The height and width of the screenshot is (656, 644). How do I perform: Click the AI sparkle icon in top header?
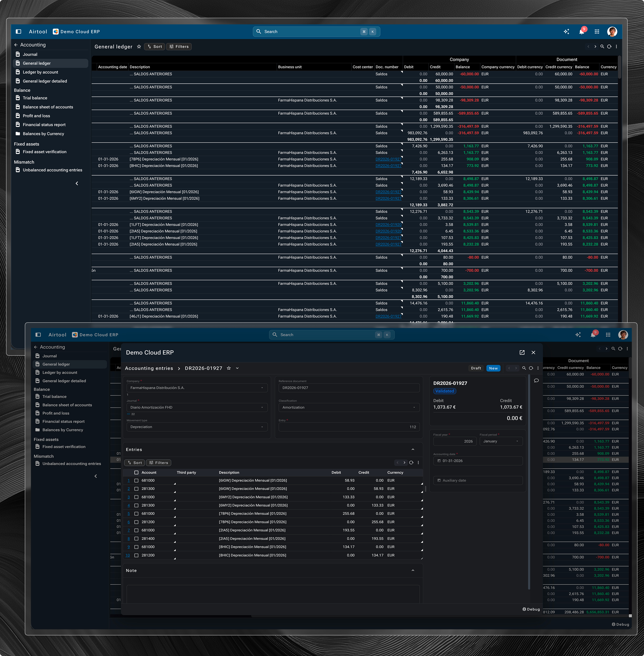(x=566, y=31)
